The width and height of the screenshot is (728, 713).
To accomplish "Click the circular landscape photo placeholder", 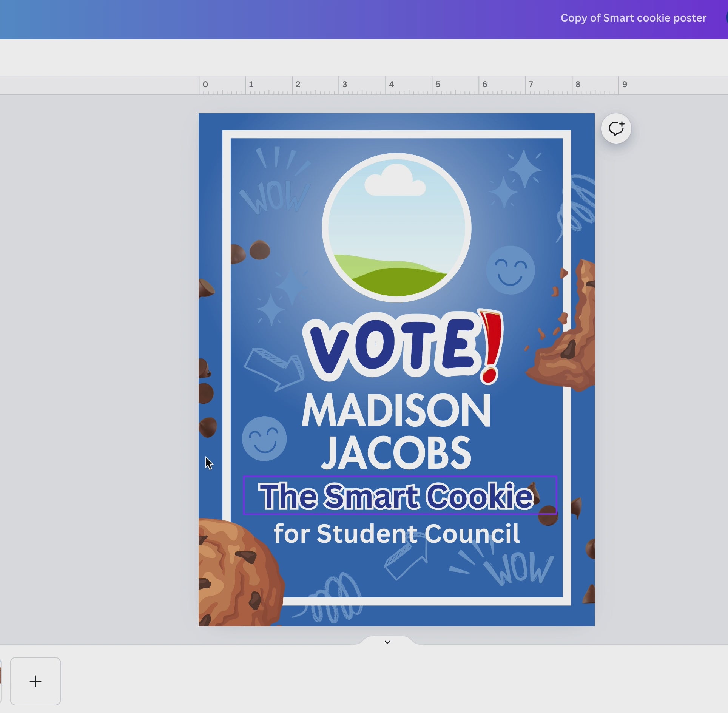I will coord(396,227).
